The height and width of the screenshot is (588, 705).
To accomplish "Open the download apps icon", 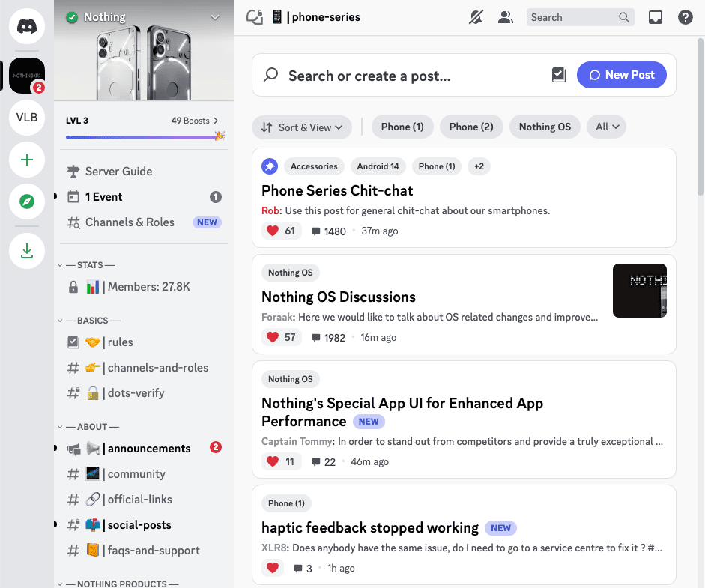I will click(x=27, y=251).
